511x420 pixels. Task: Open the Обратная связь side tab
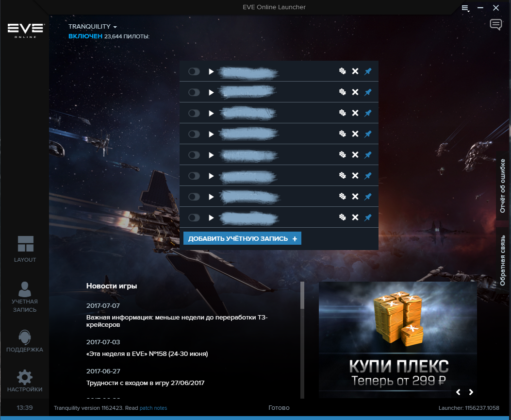click(x=503, y=260)
